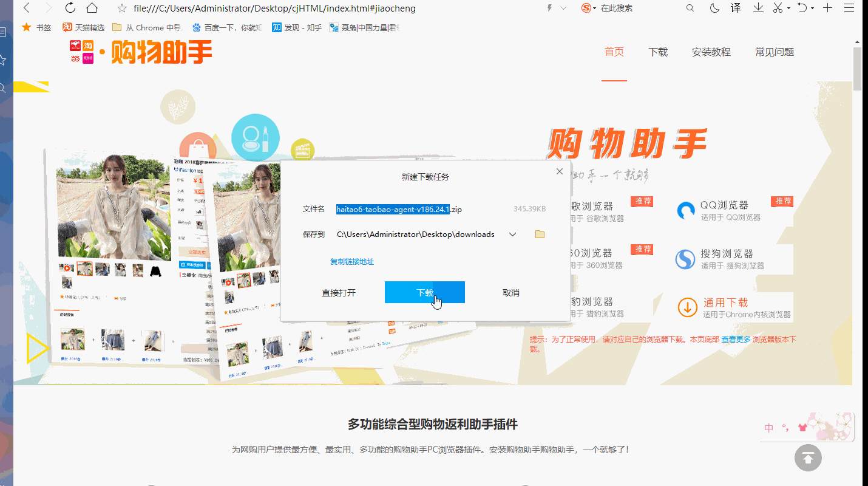
Task: Close the 新建下载任务 dialog
Action: point(560,172)
